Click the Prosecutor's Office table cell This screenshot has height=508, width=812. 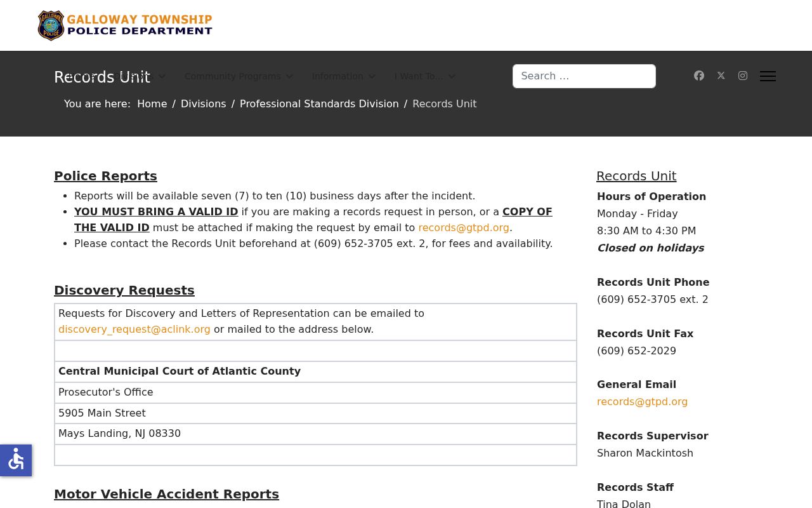(x=315, y=392)
